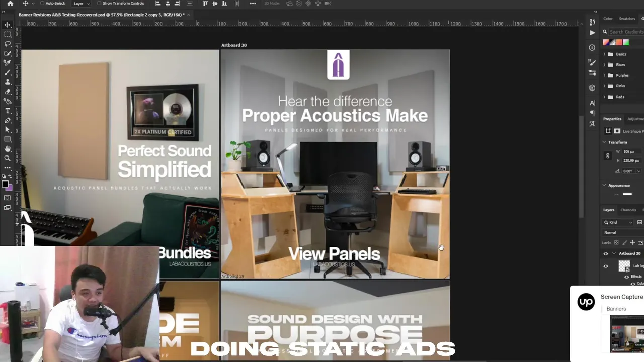Open the Brush Settings panel icon
644x362 pixels.
592,62
